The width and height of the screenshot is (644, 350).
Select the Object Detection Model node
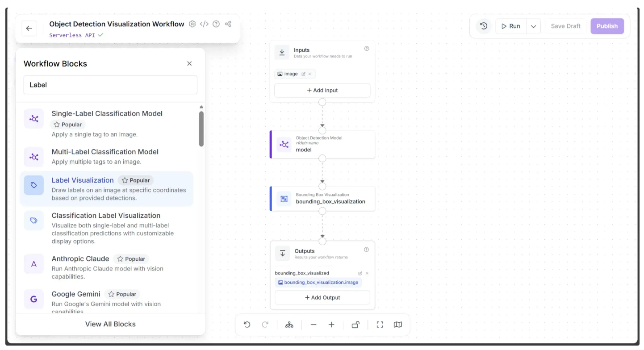tap(322, 144)
